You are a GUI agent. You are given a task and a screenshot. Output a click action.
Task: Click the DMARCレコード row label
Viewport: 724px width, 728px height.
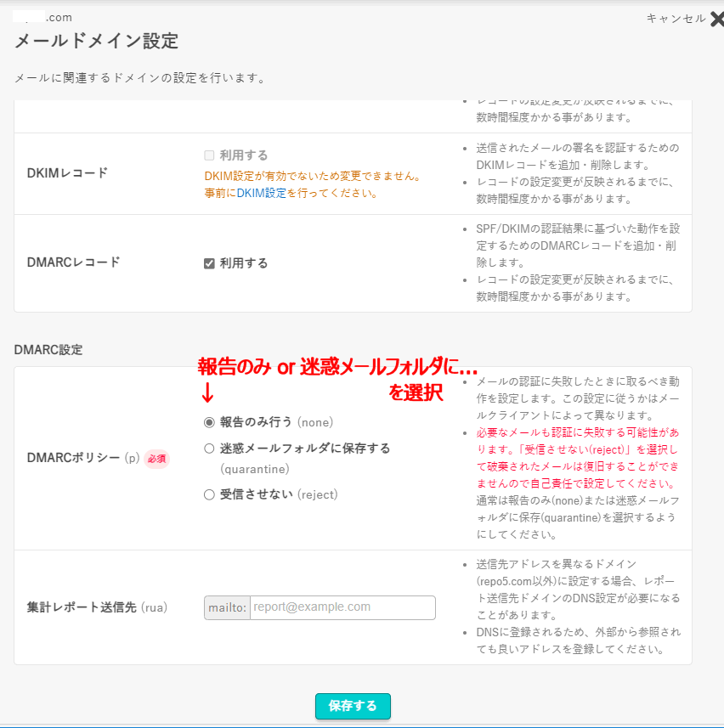pyautogui.click(x=73, y=262)
